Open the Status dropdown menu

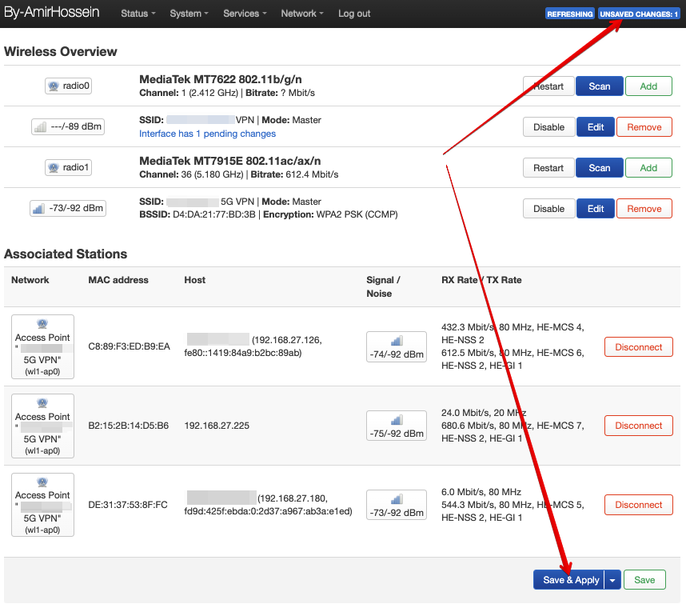coord(138,14)
